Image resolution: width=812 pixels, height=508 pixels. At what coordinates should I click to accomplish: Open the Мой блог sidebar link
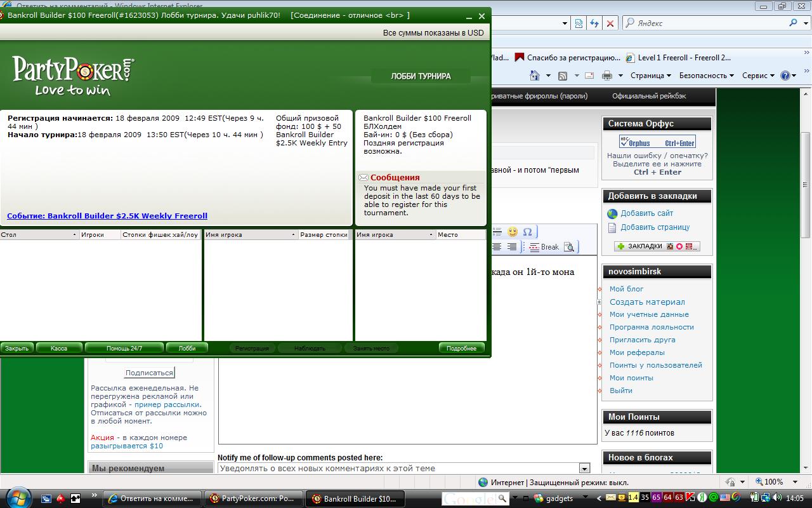point(627,289)
